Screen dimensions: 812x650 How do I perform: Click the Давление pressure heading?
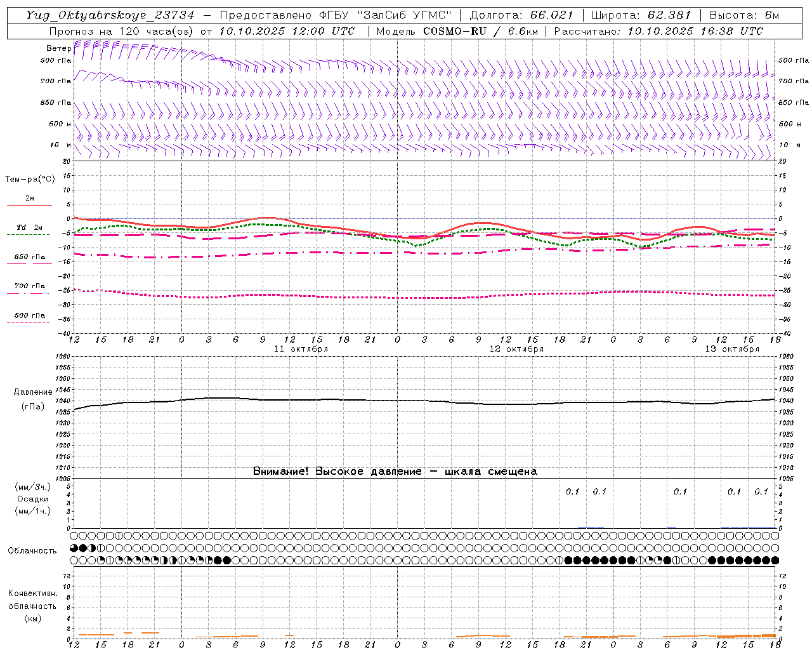[x=33, y=392]
